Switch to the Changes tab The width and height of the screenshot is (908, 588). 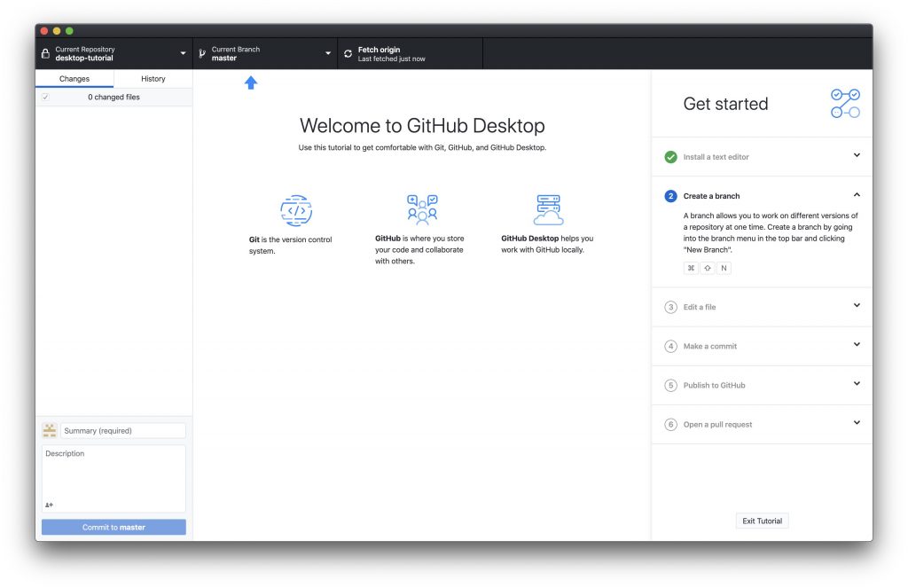click(x=74, y=79)
